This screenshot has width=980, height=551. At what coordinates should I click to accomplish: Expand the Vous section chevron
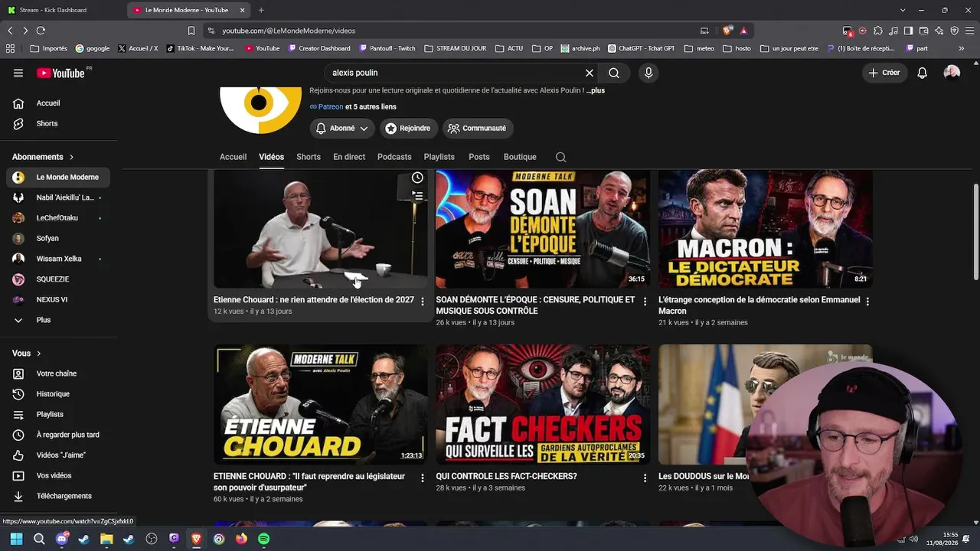coord(39,354)
